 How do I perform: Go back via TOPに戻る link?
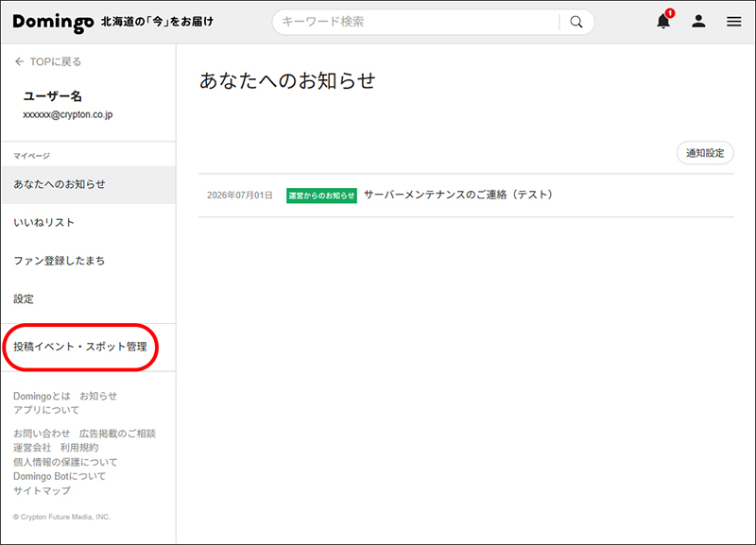(x=56, y=61)
